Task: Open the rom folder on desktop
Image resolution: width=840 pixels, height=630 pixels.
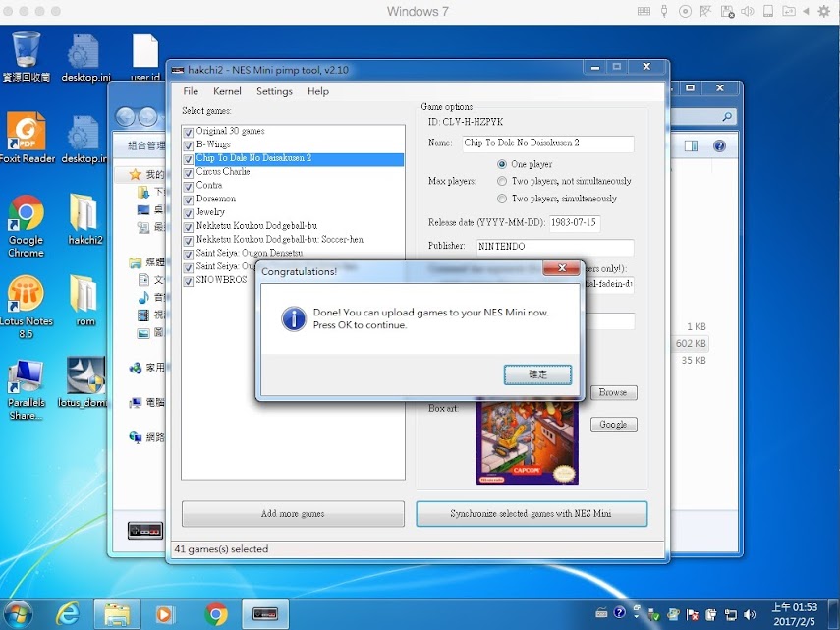Action: pyautogui.click(x=84, y=301)
